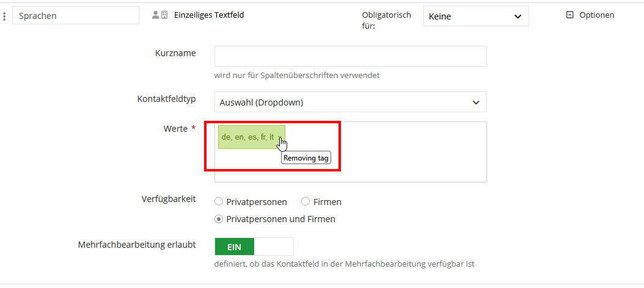Click the company building availability icon
Screen dimensions: 644x288
click(164, 15)
